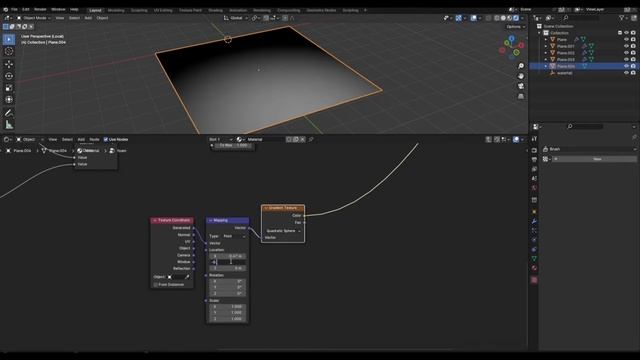
Task: Toggle From Instancer checkbox in Texture Coordinate node
Action: [156, 284]
